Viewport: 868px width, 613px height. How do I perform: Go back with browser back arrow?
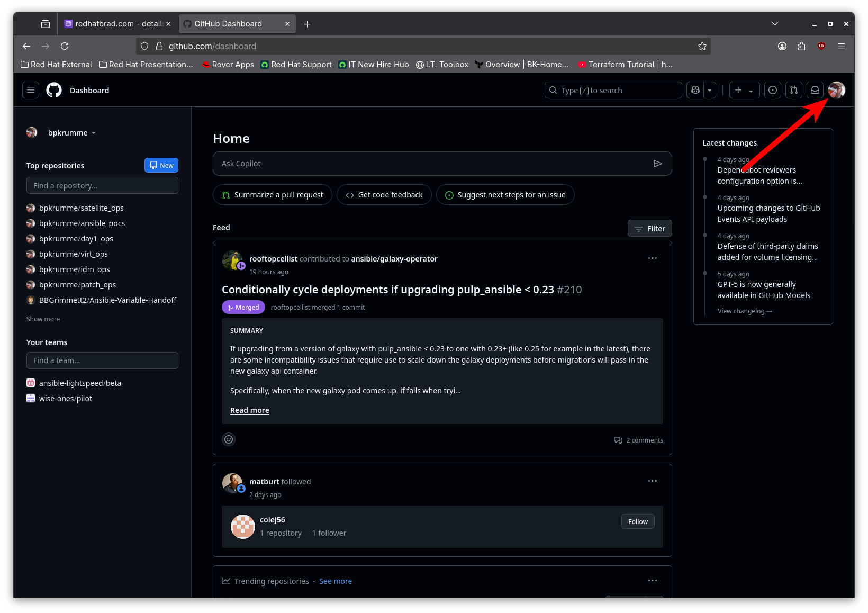pos(26,46)
